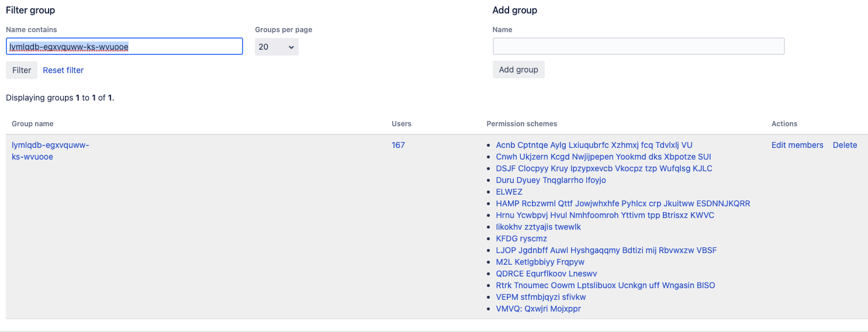Click the 167 users count link
This screenshot has height=332, width=868.
click(x=398, y=145)
